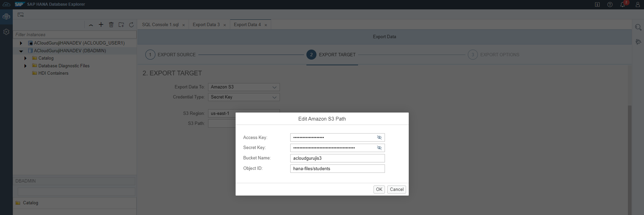This screenshot has width=644, height=215.
Task: Open the help question mark icon
Action: click(x=610, y=4)
